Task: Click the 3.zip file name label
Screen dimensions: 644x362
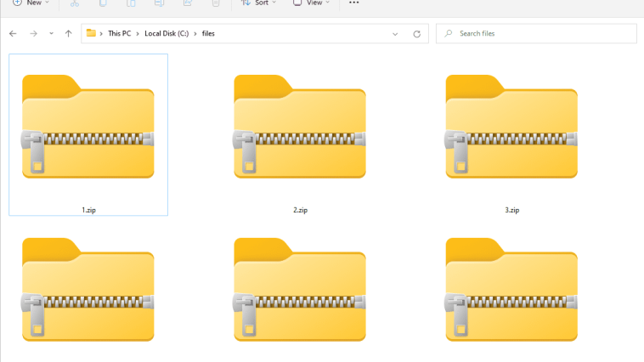Action: (512, 210)
